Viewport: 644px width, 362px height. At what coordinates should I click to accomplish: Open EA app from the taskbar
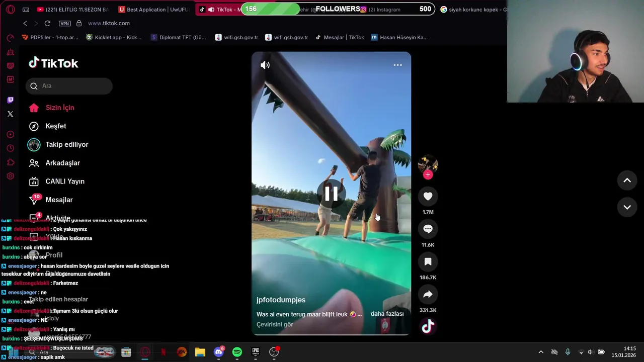(182, 352)
